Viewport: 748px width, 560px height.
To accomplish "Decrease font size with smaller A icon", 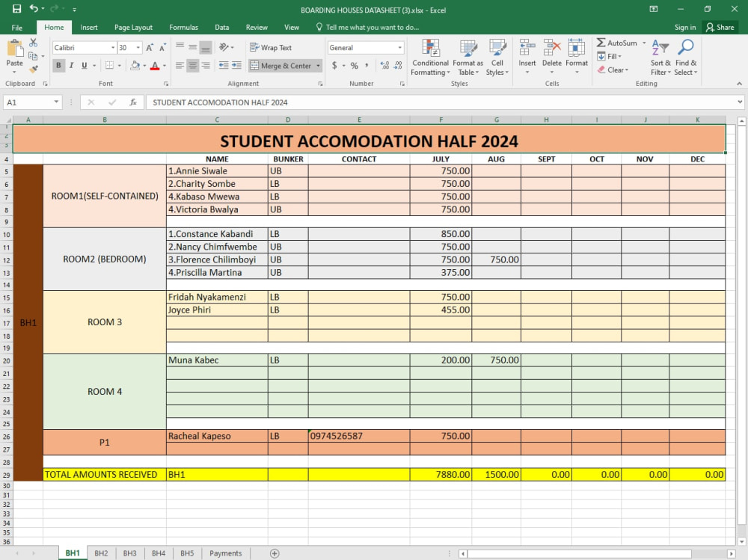I will (x=162, y=48).
